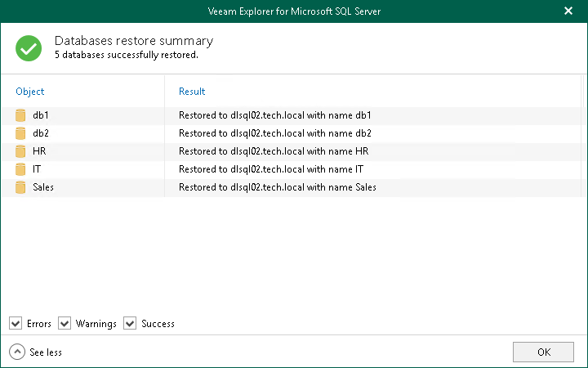
Task: Click the db1 database icon
Action: pos(21,115)
